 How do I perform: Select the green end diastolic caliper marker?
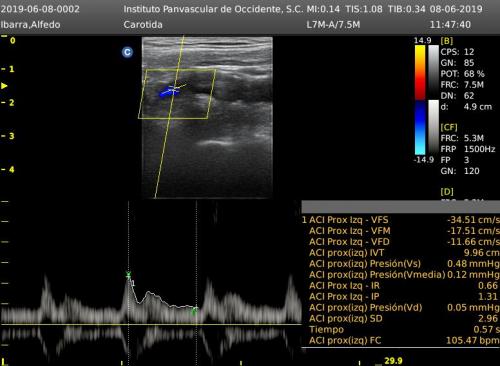pos(195,311)
